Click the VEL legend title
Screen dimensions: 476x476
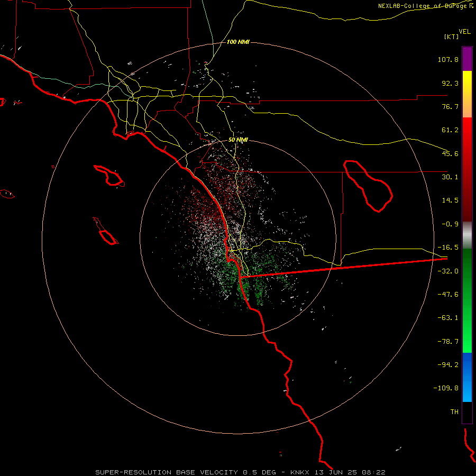click(464, 32)
